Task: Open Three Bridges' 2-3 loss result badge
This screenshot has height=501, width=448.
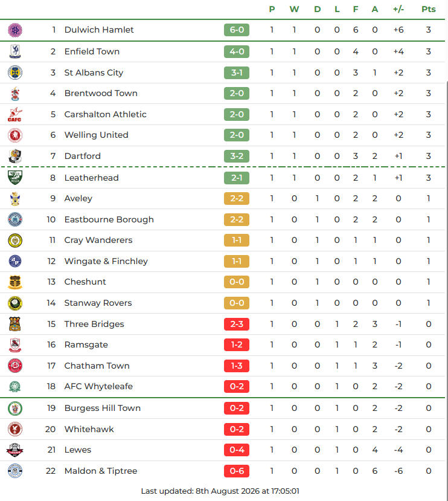Action: [237, 325]
